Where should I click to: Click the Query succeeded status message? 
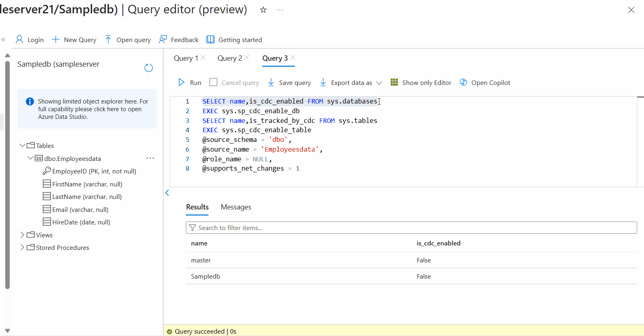tap(205, 331)
